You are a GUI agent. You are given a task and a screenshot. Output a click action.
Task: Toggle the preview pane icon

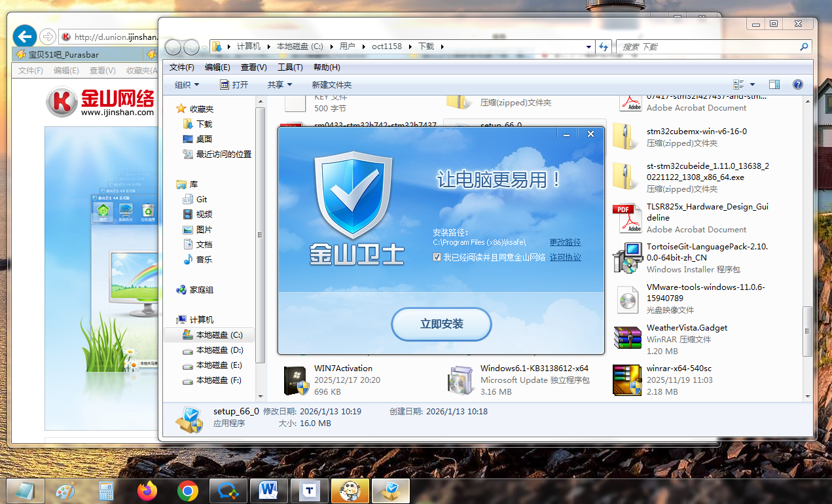pos(774,84)
